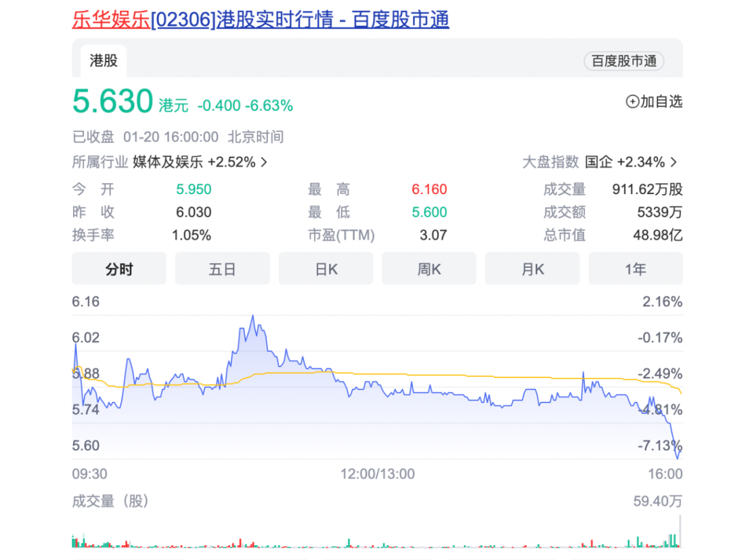Click the 最低 value 5.600
The width and height of the screenshot is (731, 560).
tap(429, 212)
